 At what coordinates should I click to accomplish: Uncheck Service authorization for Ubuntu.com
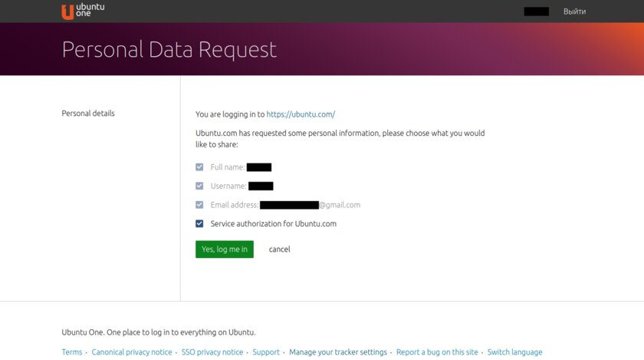tap(199, 224)
